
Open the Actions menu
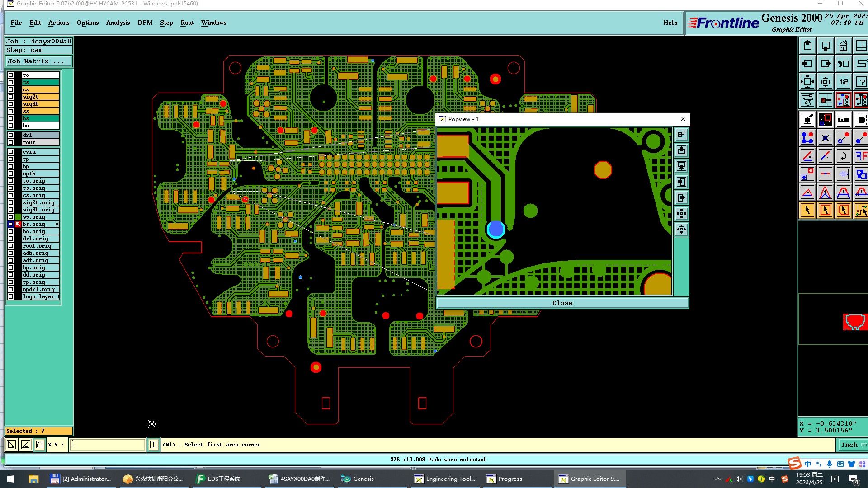[x=59, y=23]
